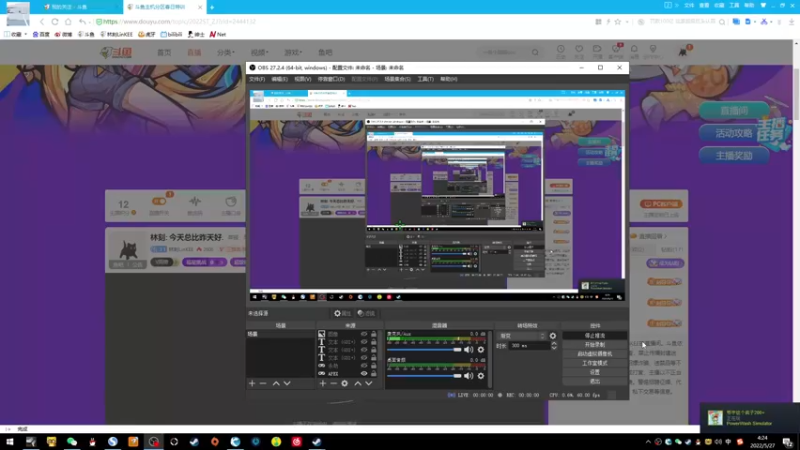Image resolution: width=800 pixels, height=450 pixels.
Task: Remove the selected source with the minus icon
Action: click(333, 383)
